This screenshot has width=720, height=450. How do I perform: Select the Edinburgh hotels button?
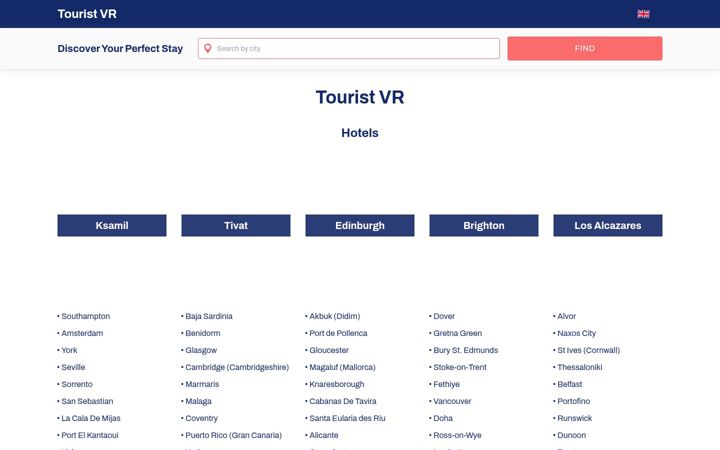coord(360,225)
